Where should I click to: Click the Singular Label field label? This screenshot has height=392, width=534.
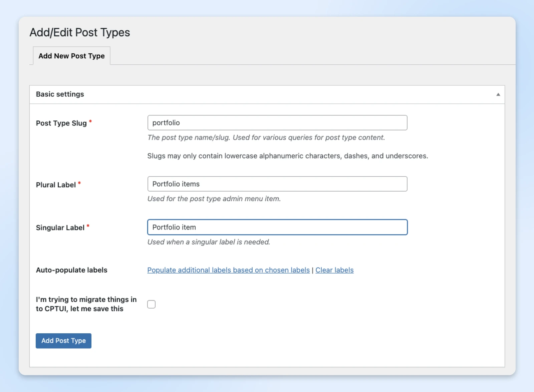60,228
